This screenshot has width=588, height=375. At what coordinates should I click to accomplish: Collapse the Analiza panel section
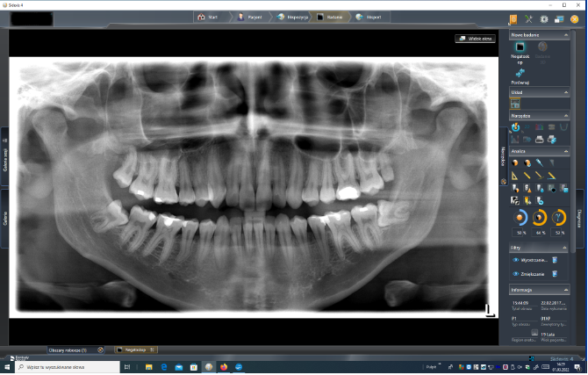565,151
